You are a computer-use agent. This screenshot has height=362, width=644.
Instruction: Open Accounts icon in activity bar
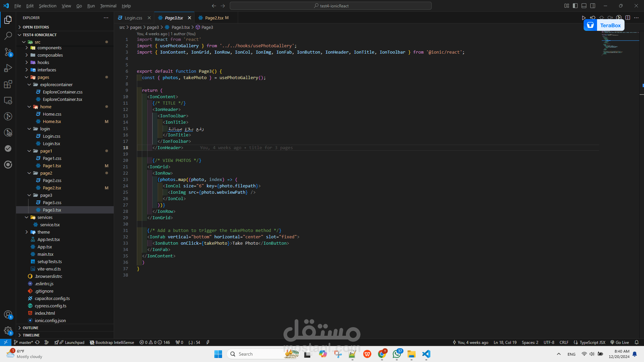pyautogui.click(x=8, y=315)
